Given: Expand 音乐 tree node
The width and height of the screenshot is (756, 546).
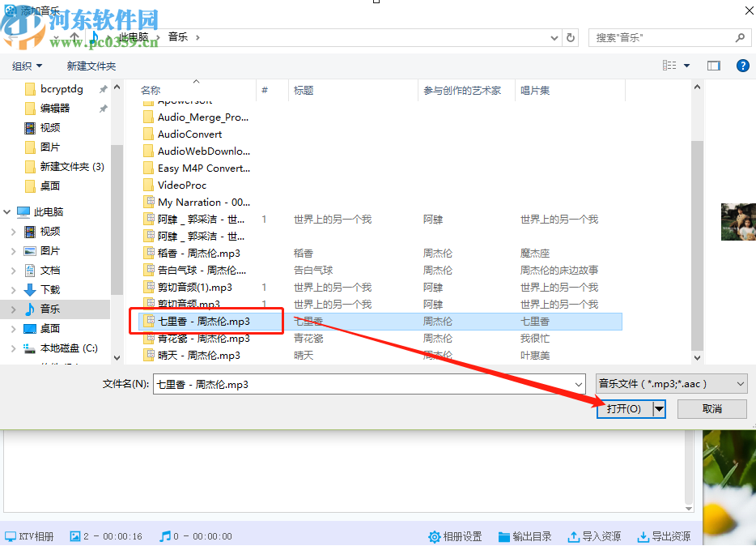Looking at the screenshot, I should (x=14, y=309).
